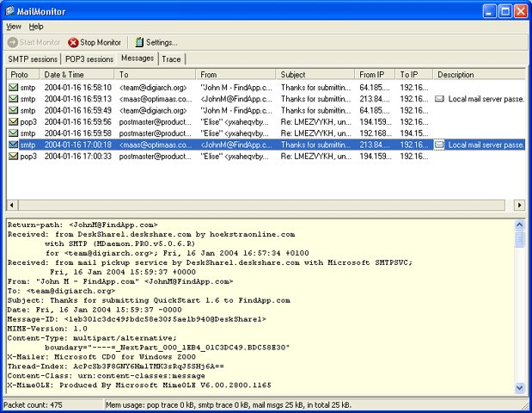Sort by the From column header
This screenshot has width=532, height=413.
tap(235, 74)
